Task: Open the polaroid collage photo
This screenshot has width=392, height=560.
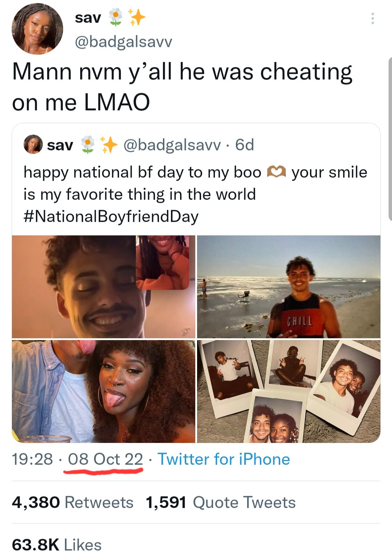Action: (x=289, y=391)
